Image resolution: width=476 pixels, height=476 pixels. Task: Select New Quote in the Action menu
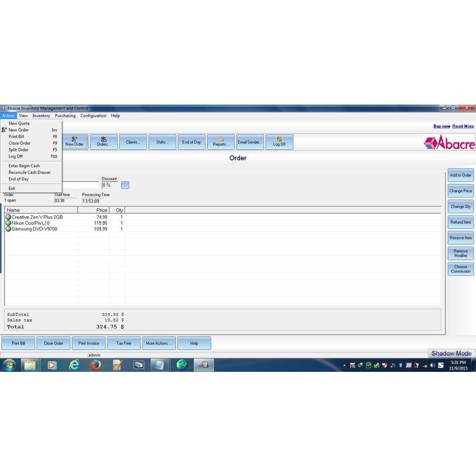point(31,123)
